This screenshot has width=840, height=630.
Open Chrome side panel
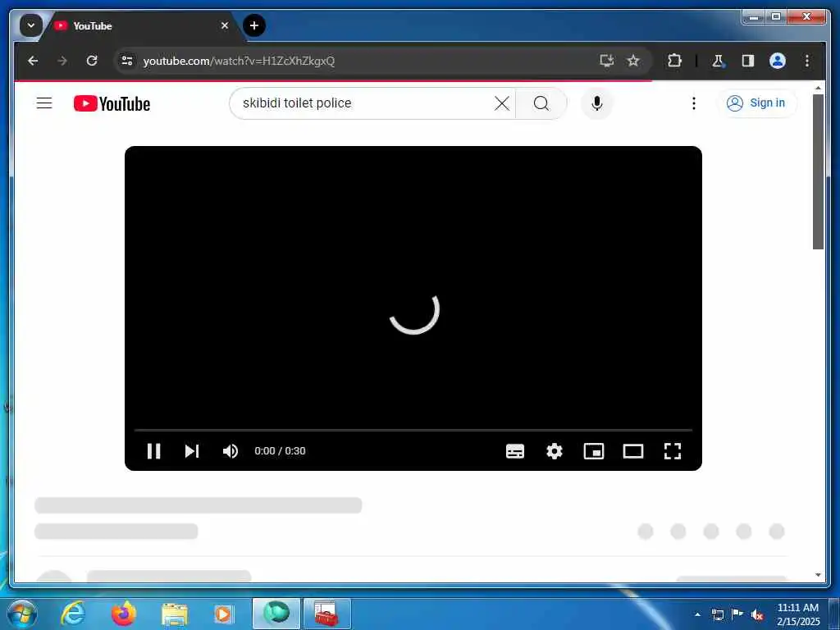748,61
